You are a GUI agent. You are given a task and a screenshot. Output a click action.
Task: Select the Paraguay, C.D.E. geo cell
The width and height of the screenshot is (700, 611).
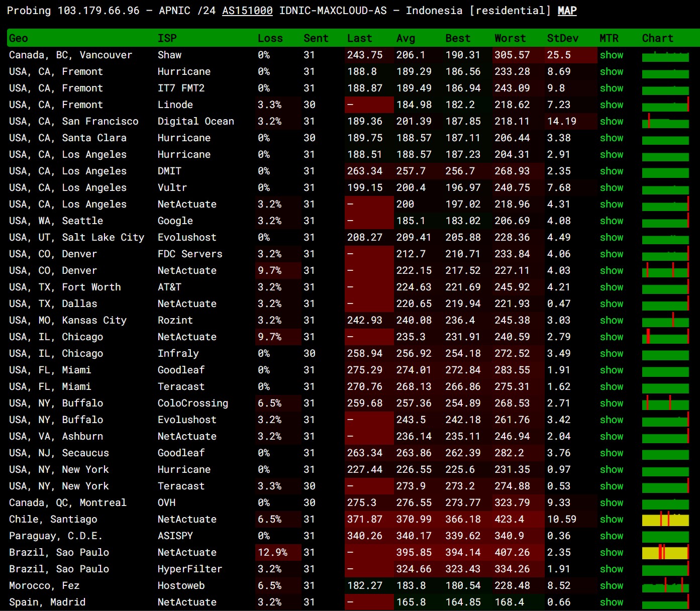pyautogui.click(x=55, y=536)
